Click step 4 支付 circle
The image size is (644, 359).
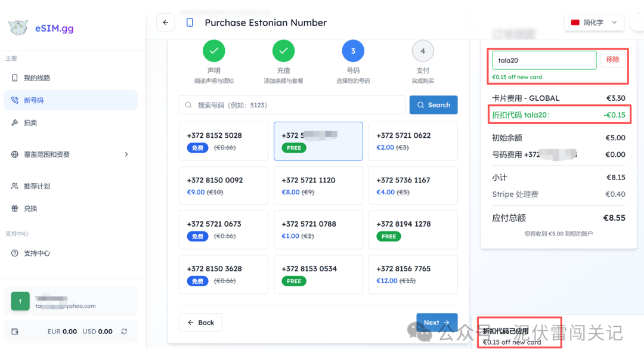click(423, 51)
